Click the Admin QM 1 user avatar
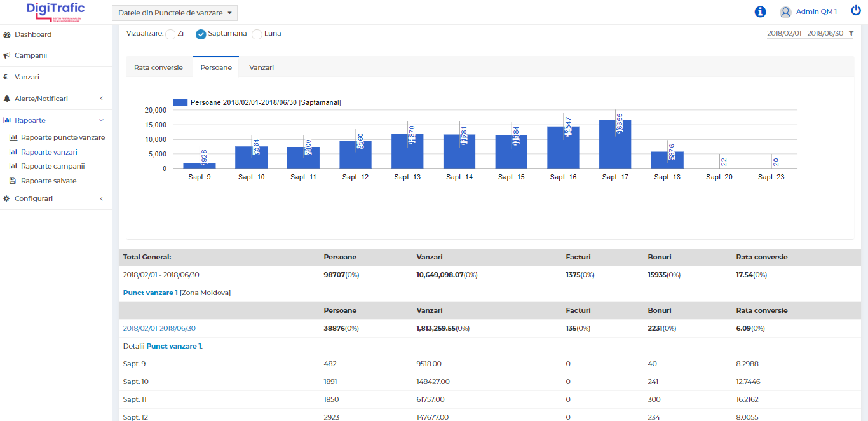Viewport: 868px width, 421px height. coord(786,11)
